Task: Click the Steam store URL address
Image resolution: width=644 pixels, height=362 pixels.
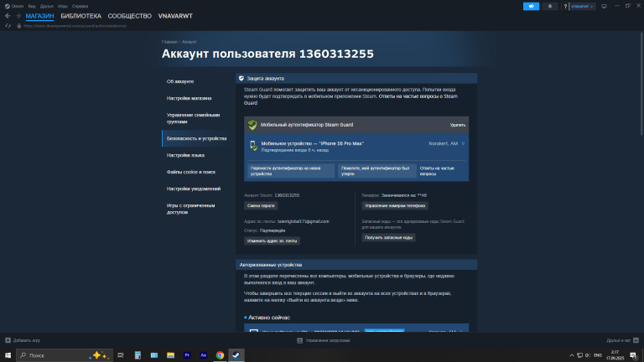Action: pyautogui.click(x=75, y=26)
